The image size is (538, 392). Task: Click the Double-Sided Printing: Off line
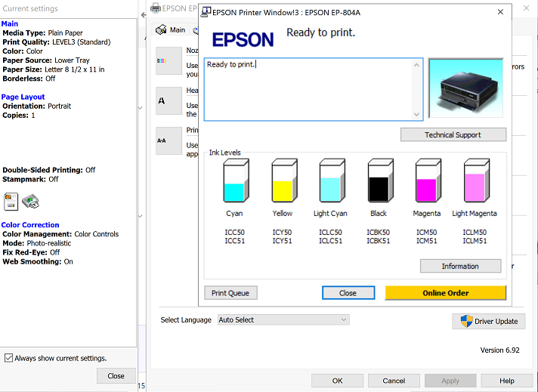pos(48,170)
